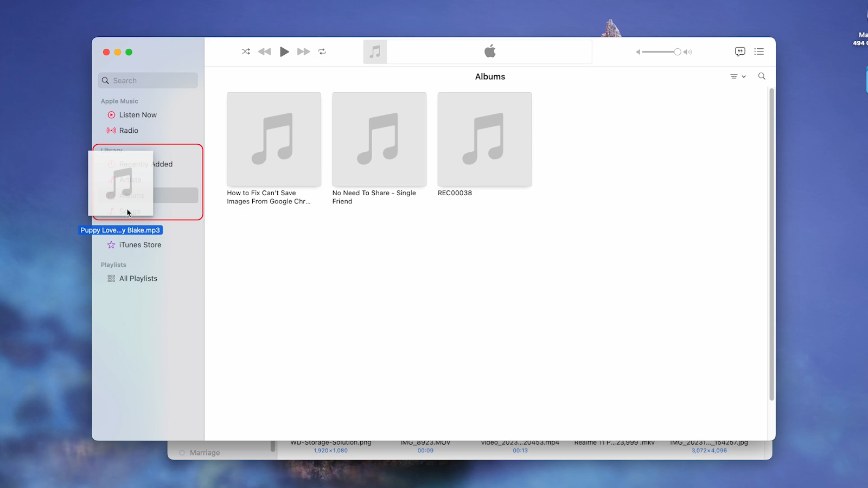Image resolution: width=868 pixels, height=488 pixels.
Task: Click 'How to Fix Can't Save' album title
Action: [x=269, y=197]
